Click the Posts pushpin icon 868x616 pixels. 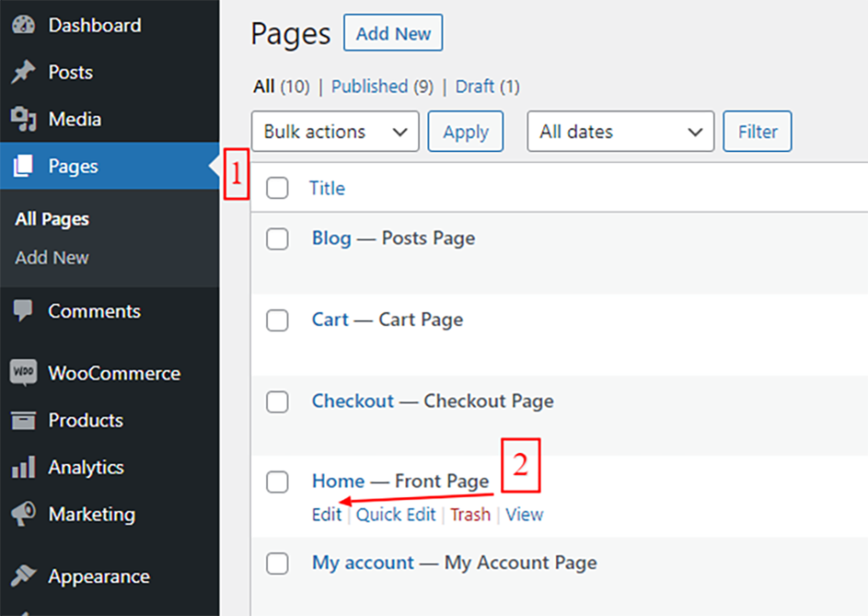point(23,73)
